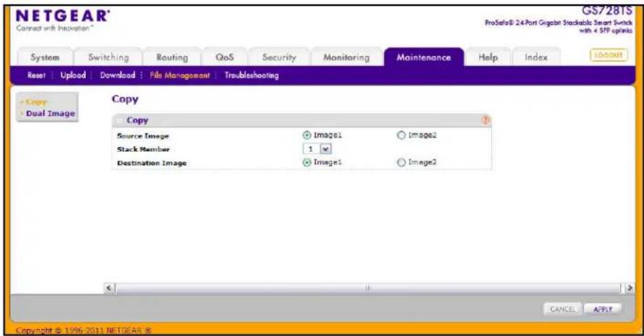Click the Source Image label

(143, 136)
